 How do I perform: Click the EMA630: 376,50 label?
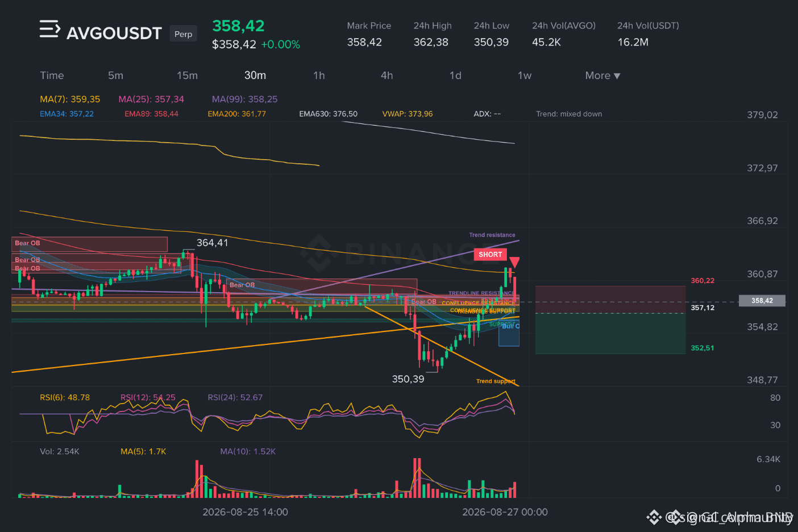(x=329, y=114)
